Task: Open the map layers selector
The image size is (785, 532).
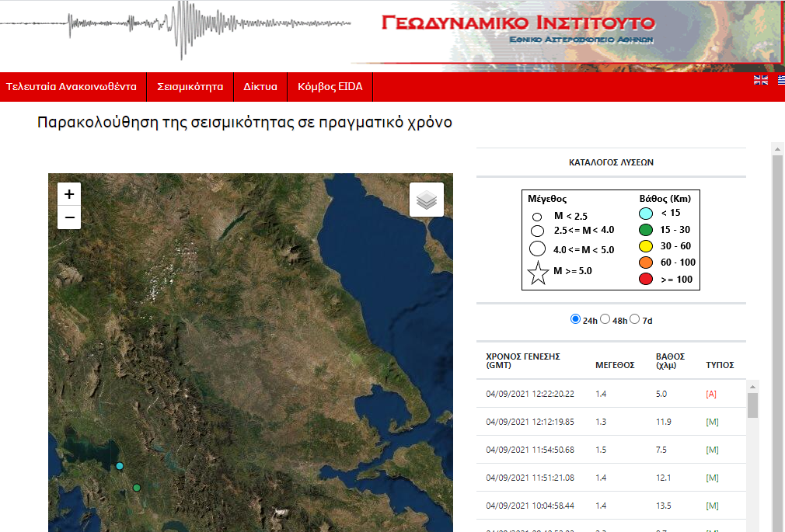Action: [x=427, y=200]
